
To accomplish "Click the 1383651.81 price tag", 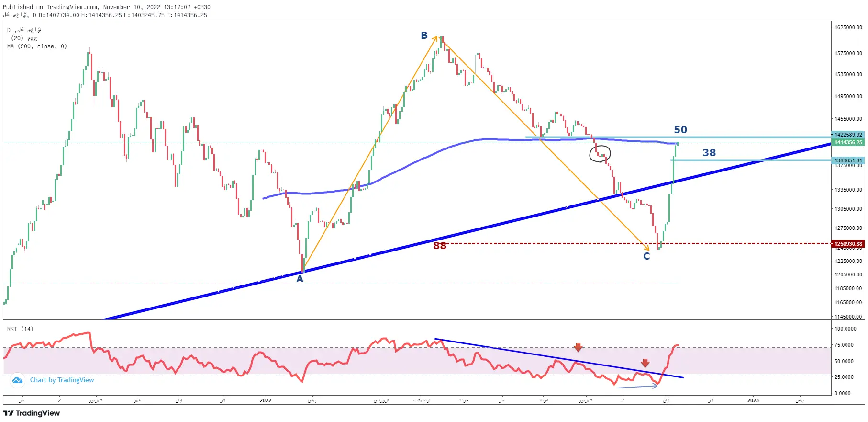I will [848, 160].
